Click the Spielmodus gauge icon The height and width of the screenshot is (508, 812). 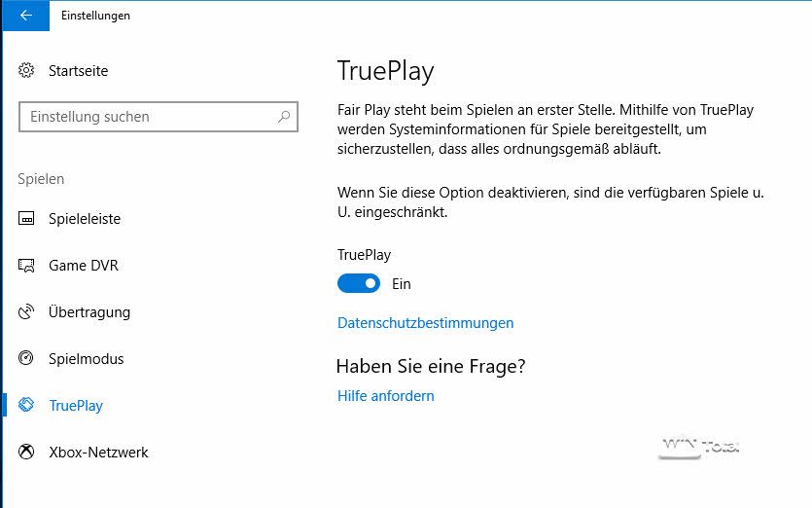tap(27, 359)
